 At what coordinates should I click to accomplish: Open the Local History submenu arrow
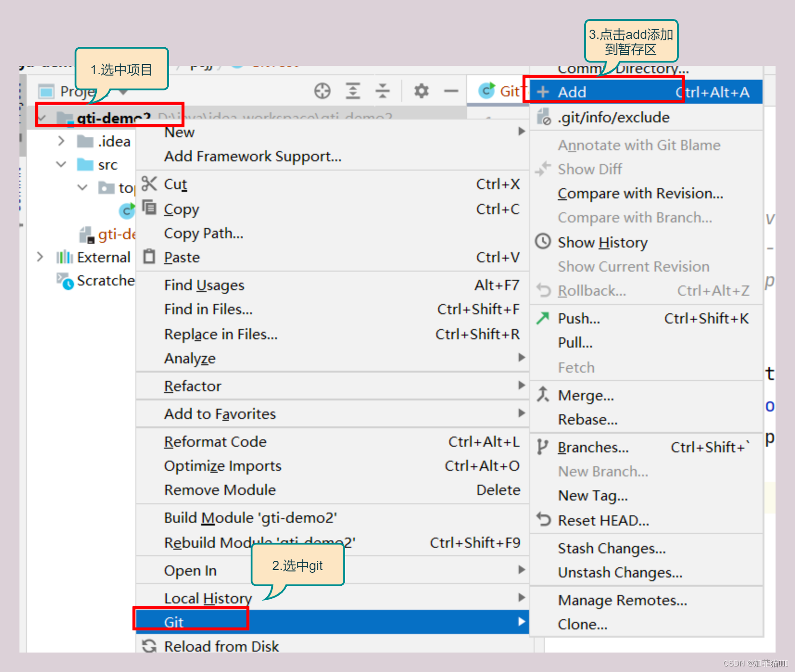click(x=521, y=598)
